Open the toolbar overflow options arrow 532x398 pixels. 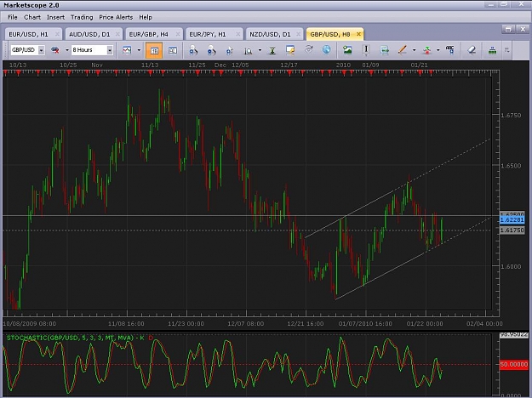pos(507,50)
